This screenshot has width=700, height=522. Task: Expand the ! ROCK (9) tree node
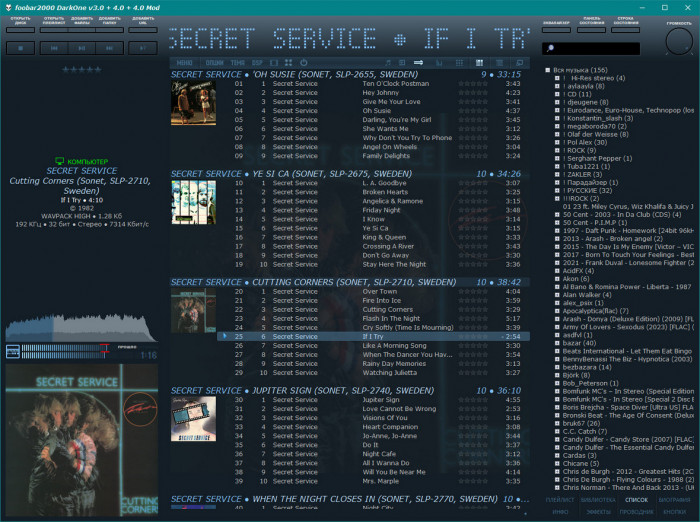(557, 150)
